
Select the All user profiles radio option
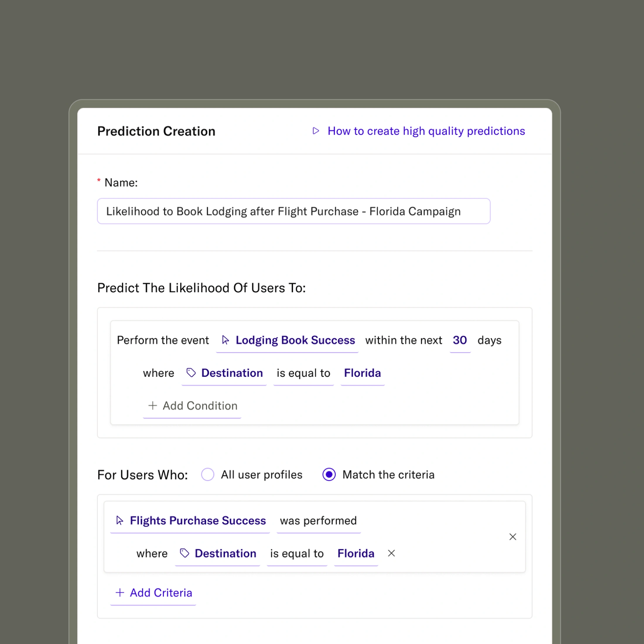[208, 474]
